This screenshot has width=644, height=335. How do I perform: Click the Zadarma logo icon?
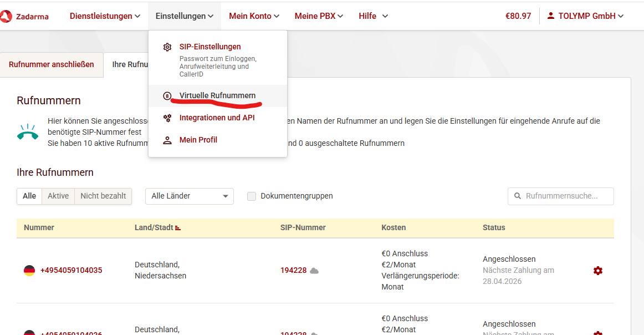(x=6, y=16)
